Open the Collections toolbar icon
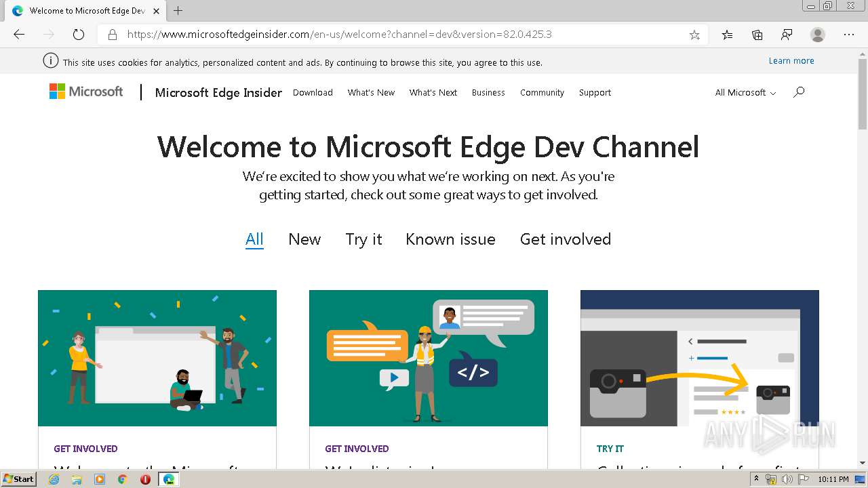This screenshot has height=488, width=868. click(x=757, y=35)
